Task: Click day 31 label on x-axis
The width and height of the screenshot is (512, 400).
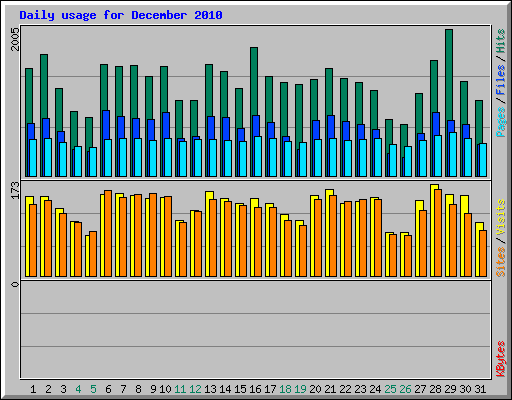Action: [x=480, y=389]
